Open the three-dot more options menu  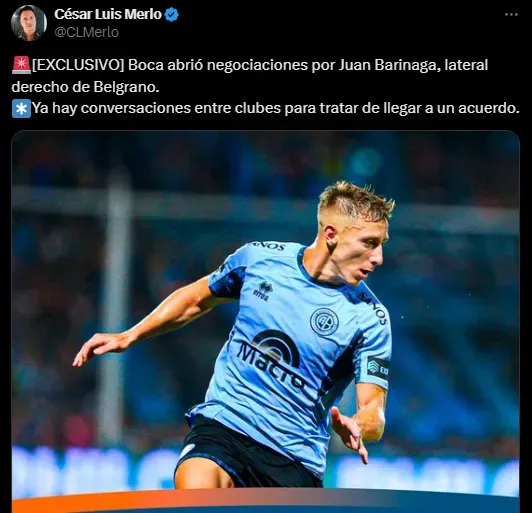(511, 15)
